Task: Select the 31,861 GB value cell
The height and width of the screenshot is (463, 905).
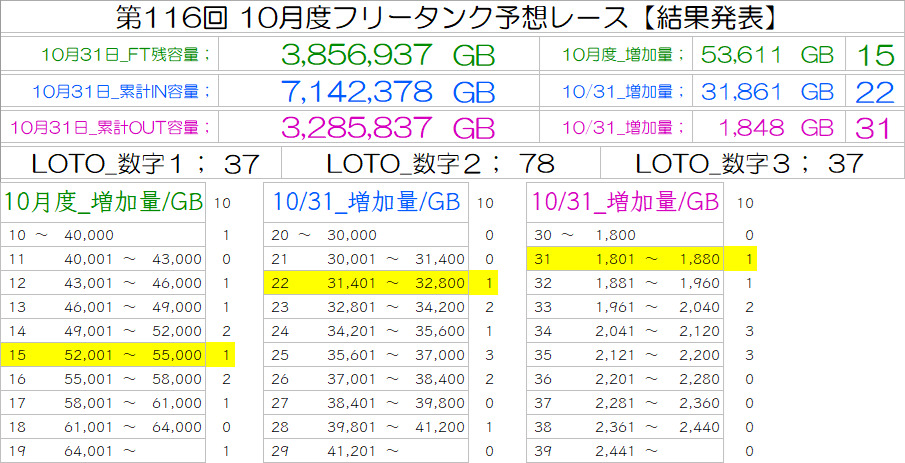Action: 767,92
